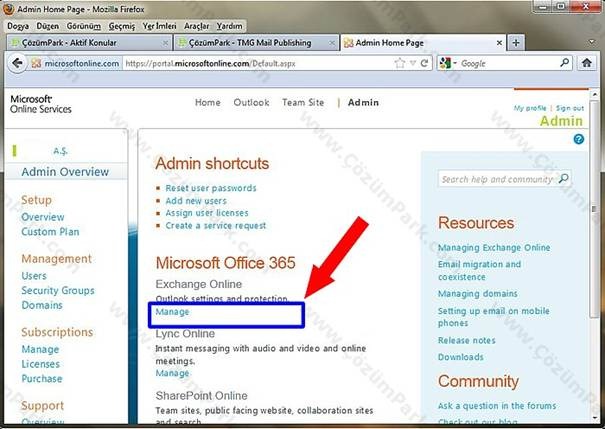Open address bar history dropdown arrow

413,63
